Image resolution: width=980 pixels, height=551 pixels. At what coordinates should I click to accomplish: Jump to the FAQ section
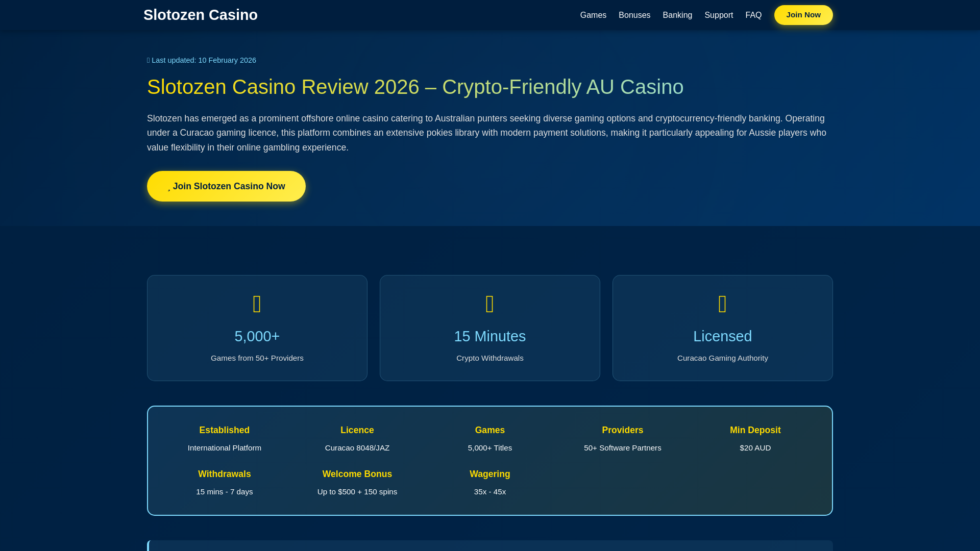tap(753, 15)
